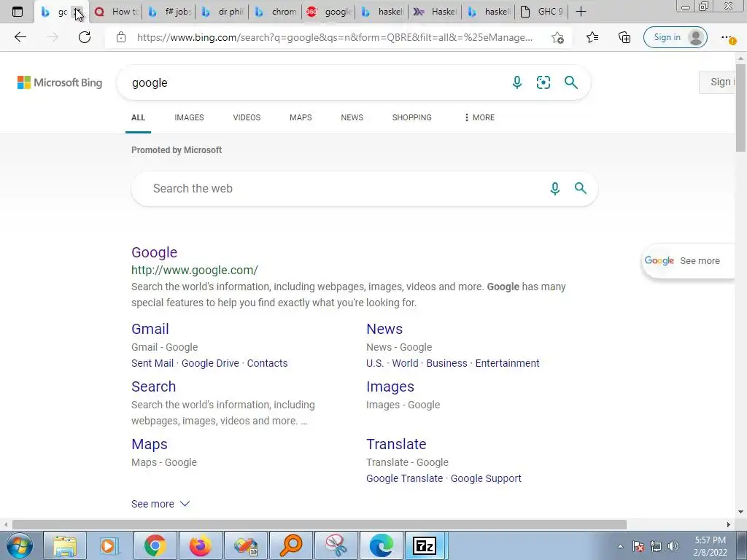Image resolution: width=747 pixels, height=560 pixels.
Task: Open the Sent Mail sublink
Action: click(152, 363)
